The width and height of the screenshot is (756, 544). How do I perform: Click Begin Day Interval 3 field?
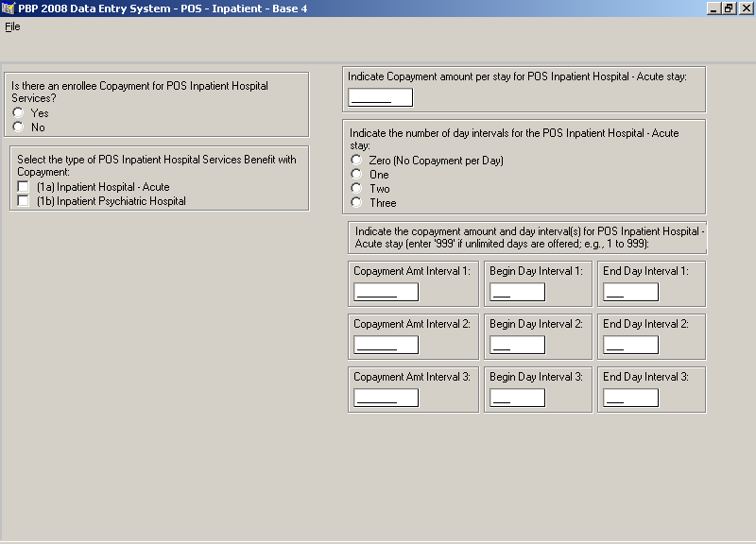coord(517,398)
